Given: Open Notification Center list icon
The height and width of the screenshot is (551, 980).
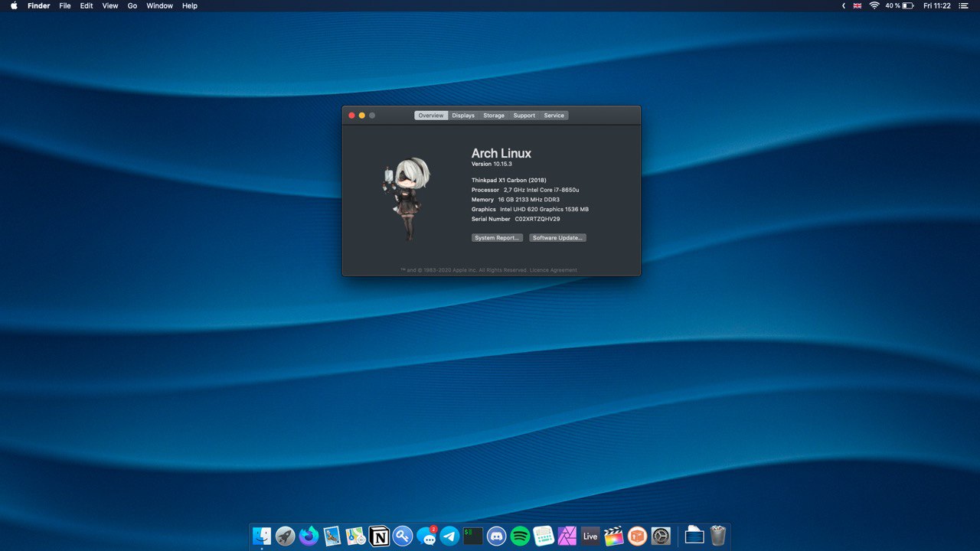Looking at the screenshot, I should point(963,5).
